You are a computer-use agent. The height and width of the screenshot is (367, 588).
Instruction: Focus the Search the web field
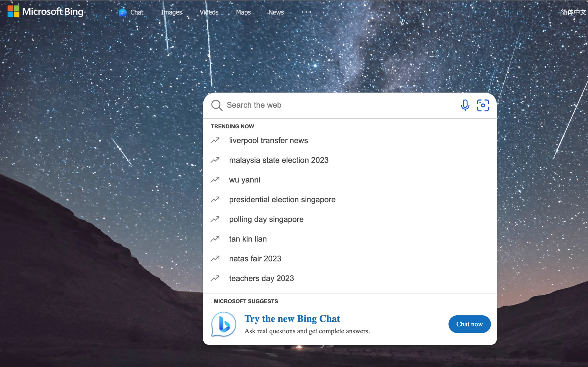coord(341,105)
